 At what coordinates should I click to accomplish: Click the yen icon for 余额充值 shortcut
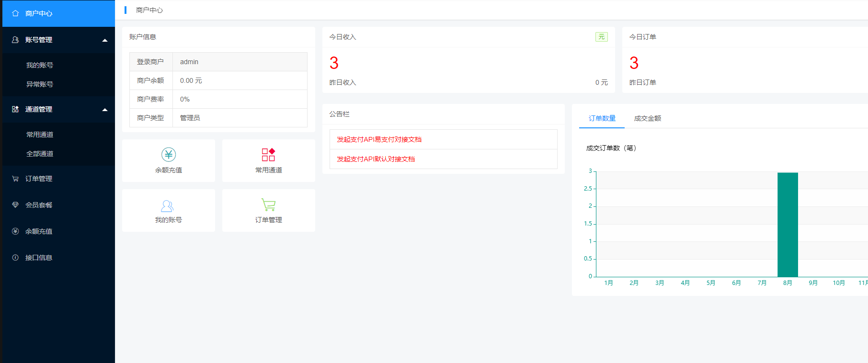(169, 155)
